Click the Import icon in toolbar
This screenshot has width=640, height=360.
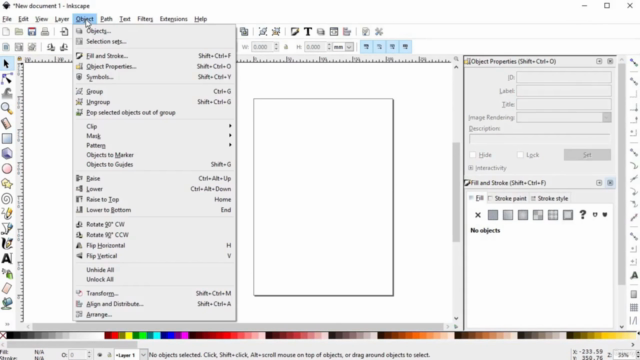64,32
